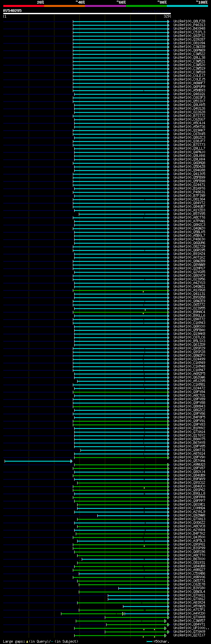This screenshot has height=644, width=211.
Task: Click the cyan ~100% identity legend segment
Action: point(187,6)
